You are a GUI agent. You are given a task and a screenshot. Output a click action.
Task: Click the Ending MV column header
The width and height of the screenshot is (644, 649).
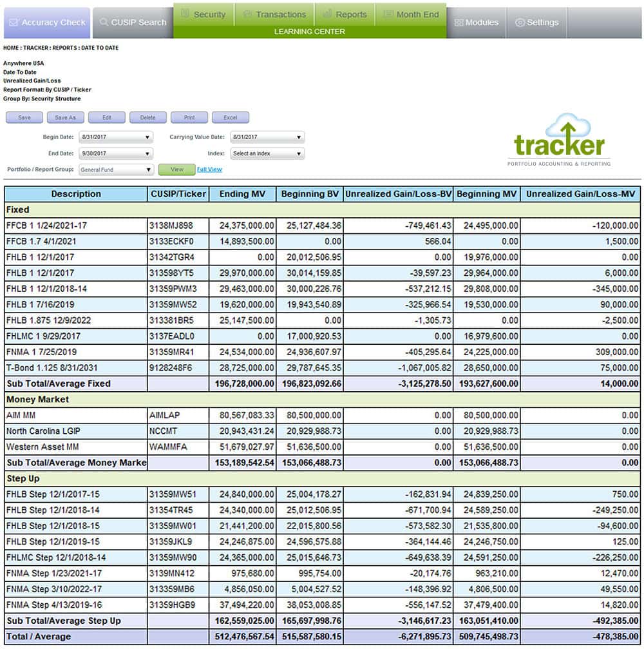[242, 194]
